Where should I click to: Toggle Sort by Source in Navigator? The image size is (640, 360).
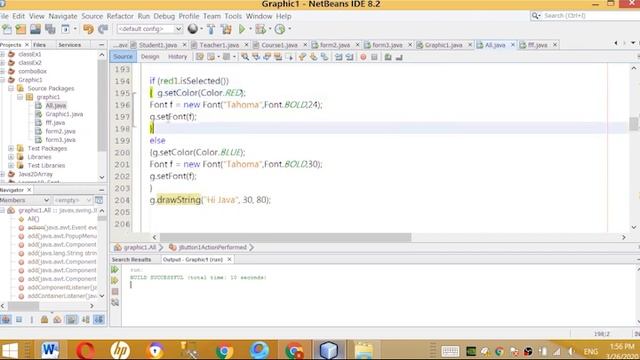(x=99, y=320)
